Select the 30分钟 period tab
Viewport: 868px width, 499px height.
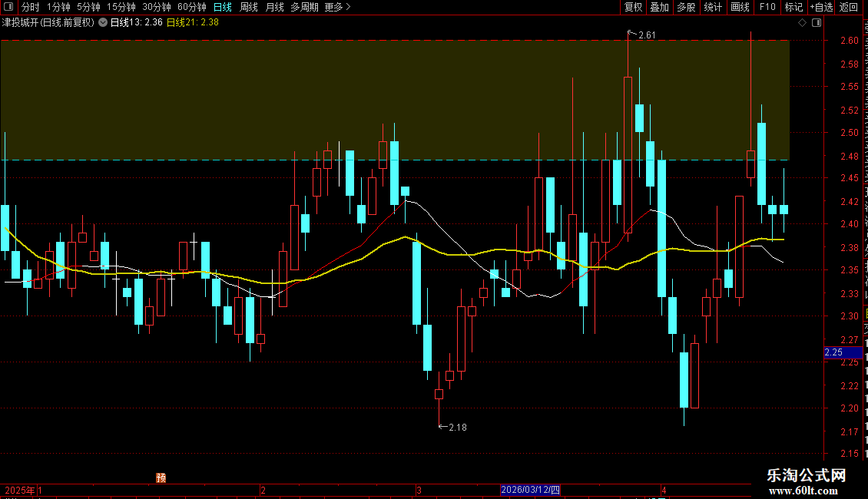(157, 7)
